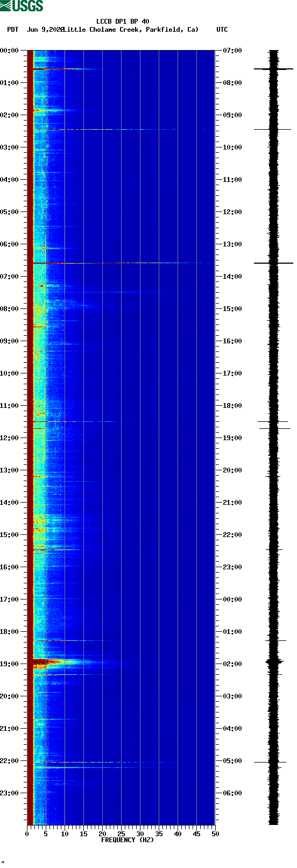Click the 04:00 label on the UTC axis
Viewport: 297px width, 868px height.
232,729
